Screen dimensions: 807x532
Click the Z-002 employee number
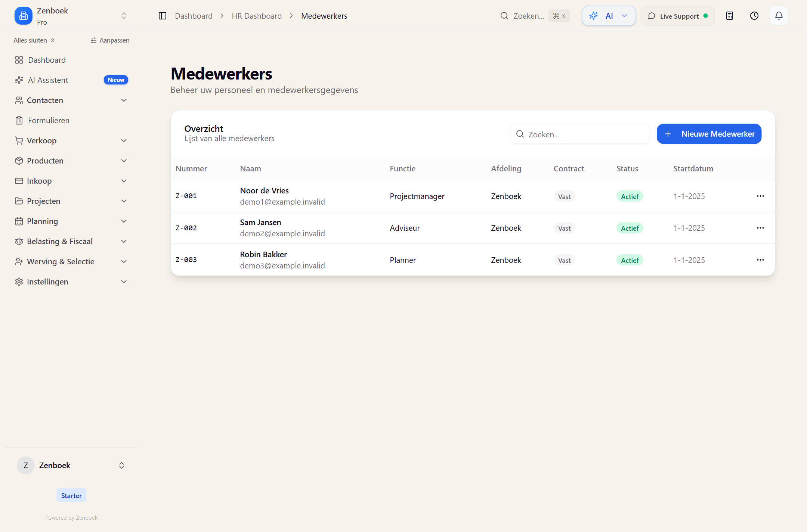pos(186,228)
